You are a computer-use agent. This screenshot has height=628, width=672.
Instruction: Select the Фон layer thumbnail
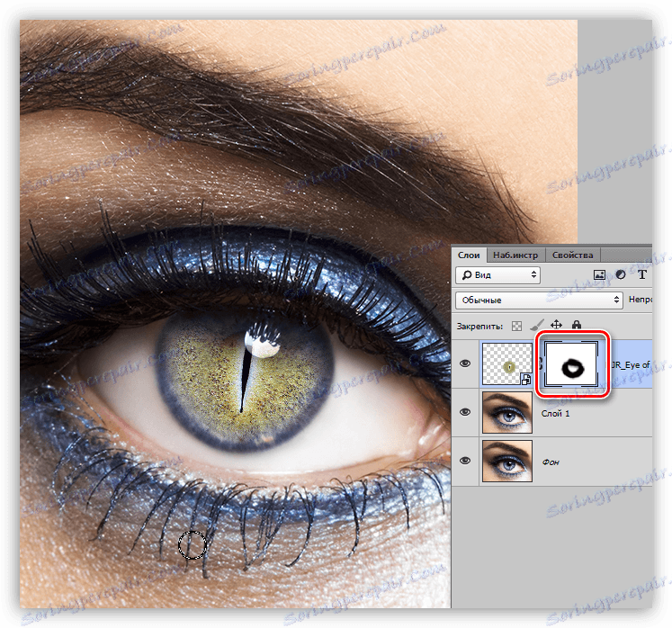(507, 461)
